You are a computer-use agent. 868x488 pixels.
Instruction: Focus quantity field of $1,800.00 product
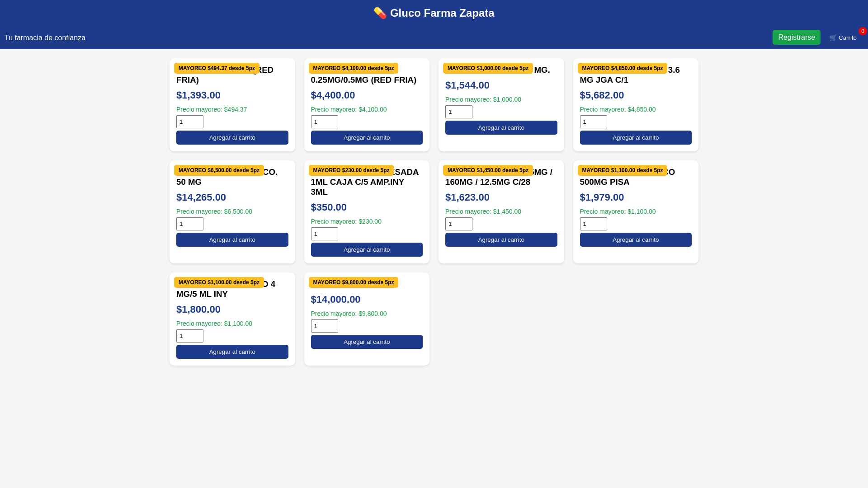pyautogui.click(x=190, y=336)
